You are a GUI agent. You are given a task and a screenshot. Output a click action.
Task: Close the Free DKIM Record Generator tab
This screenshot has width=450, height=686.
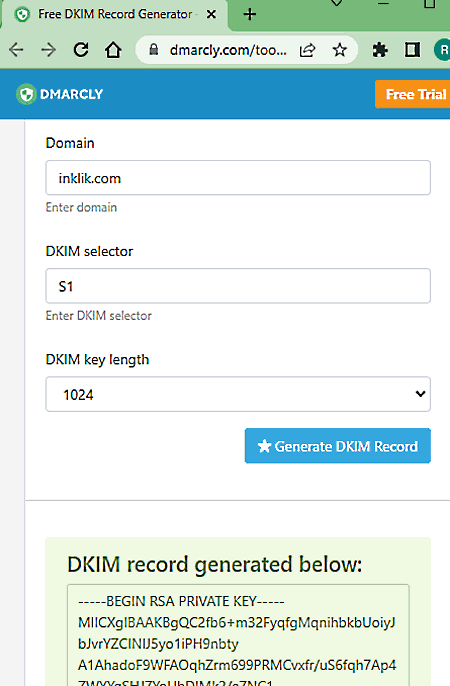point(211,14)
